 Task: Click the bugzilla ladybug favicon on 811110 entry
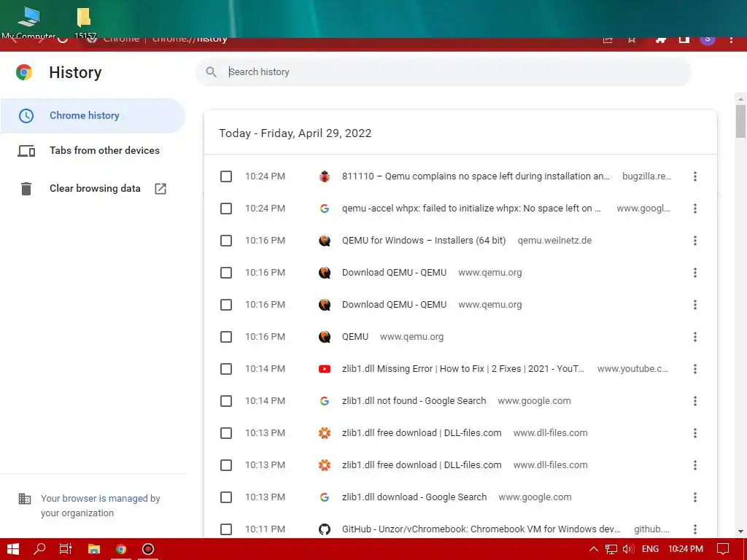coord(325,176)
